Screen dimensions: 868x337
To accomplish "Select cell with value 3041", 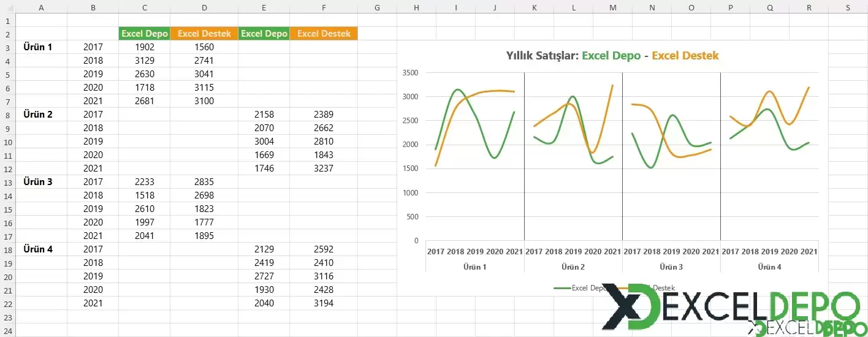I will (x=204, y=74).
